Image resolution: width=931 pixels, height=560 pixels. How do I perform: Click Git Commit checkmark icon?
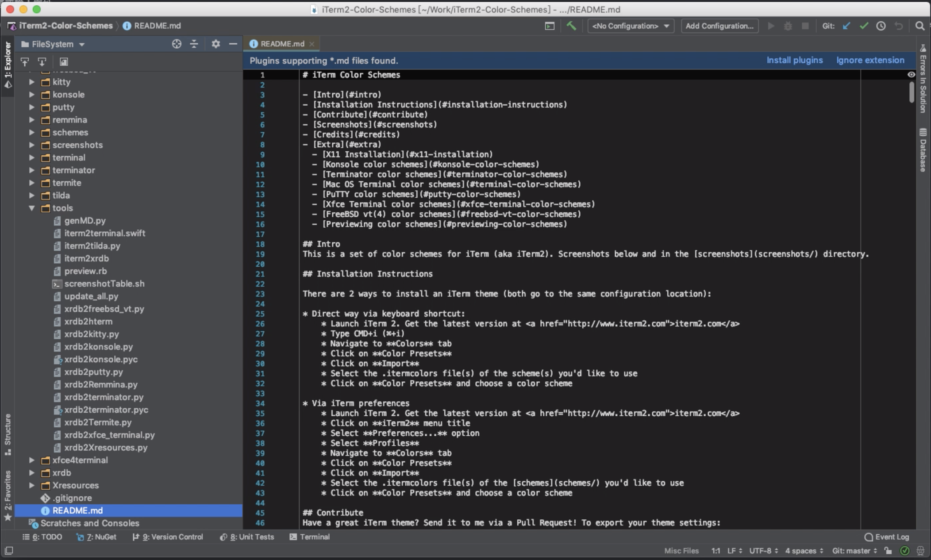864,26
